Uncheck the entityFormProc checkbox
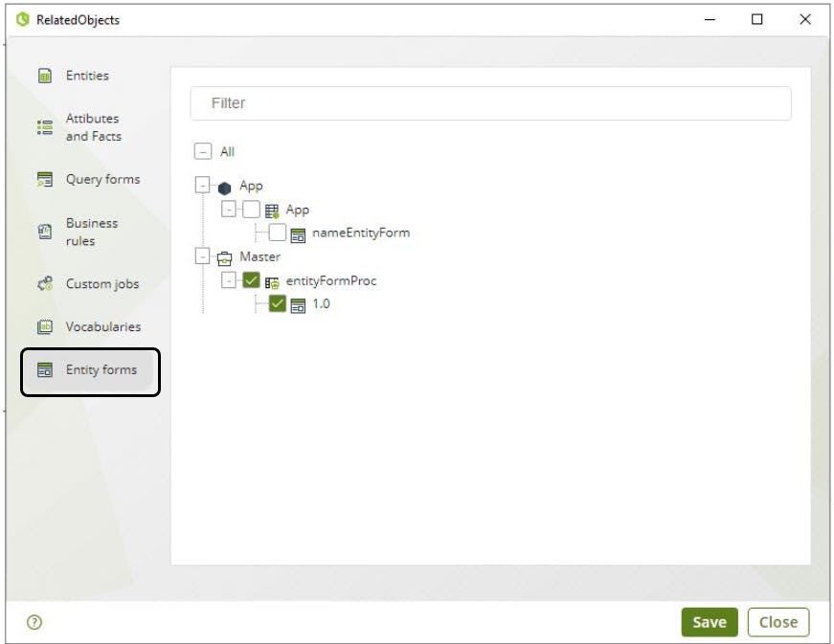This screenshot has height=644, width=834. 251,281
